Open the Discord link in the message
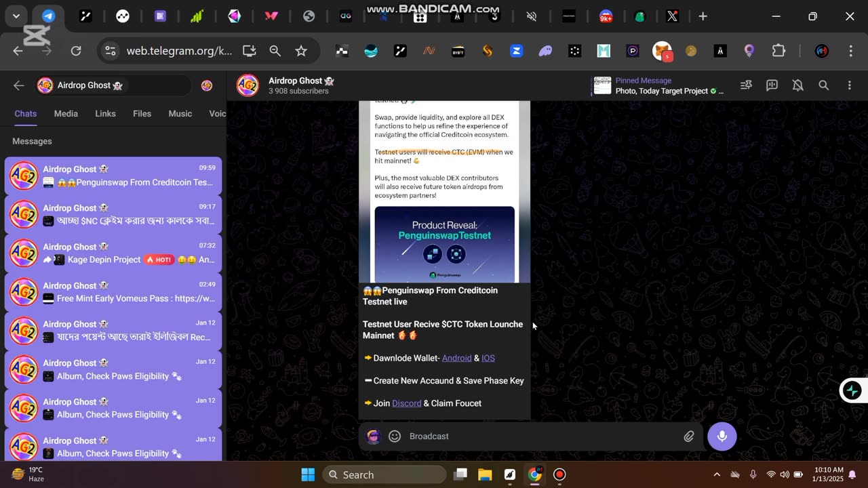This screenshot has height=488, width=868. [406, 403]
